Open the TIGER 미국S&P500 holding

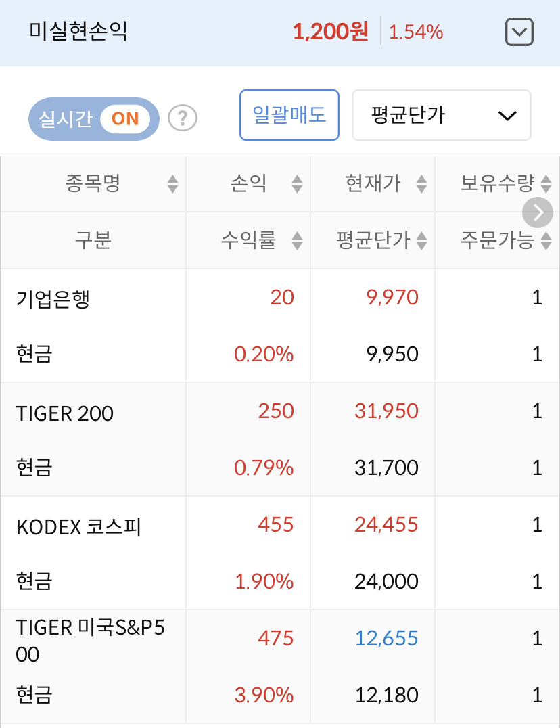pyautogui.click(x=280, y=666)
